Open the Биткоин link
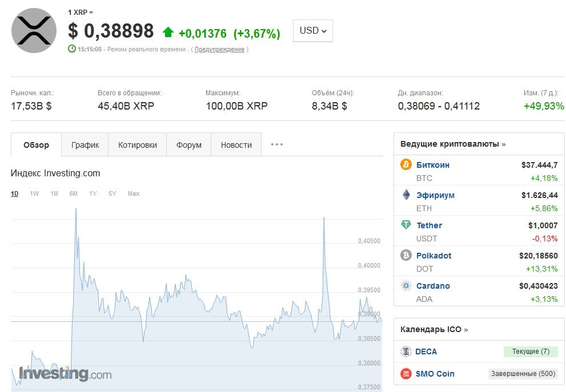The width and height of the screenshot is (566, 392). click(x=433, y=165)
